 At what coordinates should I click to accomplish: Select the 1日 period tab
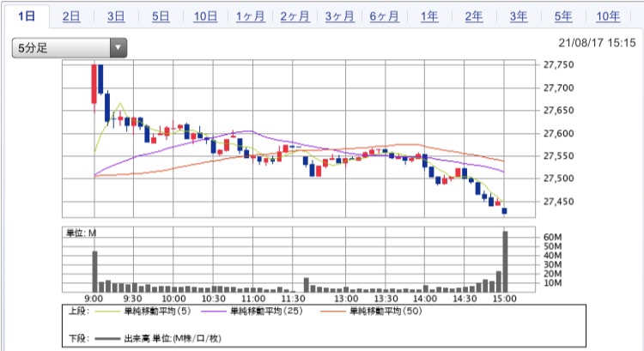pos(27,16)
